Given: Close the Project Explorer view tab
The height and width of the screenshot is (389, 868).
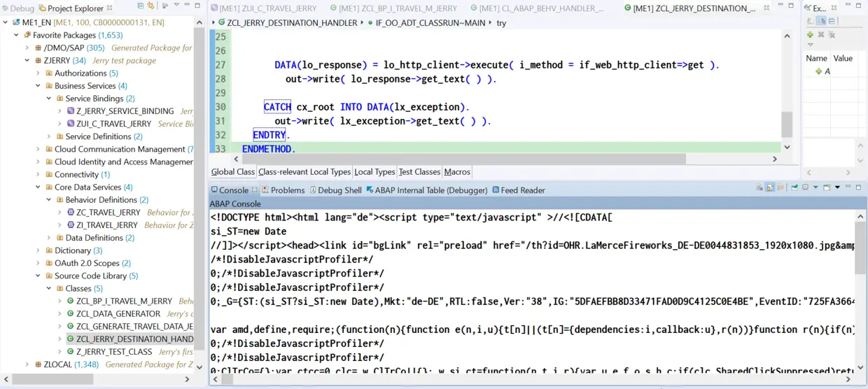Looking at the screenshot, I should click(x=109, y=8).
